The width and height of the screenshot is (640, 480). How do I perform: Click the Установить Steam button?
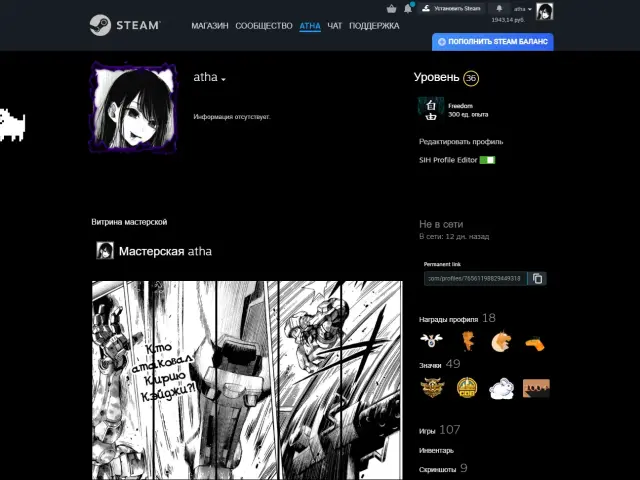pos(451,8)
